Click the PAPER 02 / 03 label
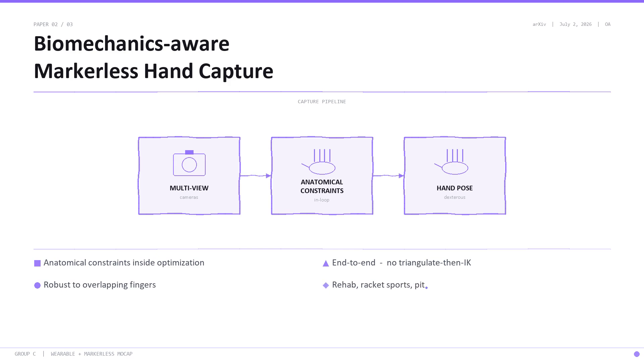The height and width of the screenshot is (362, 644). [x=53, y=24]
